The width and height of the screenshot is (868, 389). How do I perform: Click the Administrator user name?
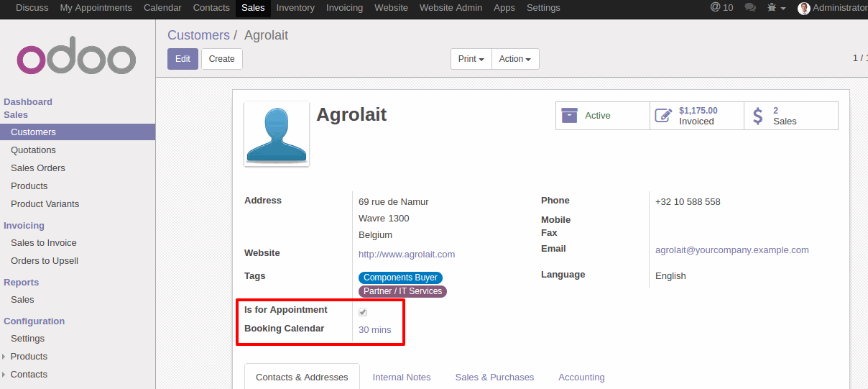(840, 8)
